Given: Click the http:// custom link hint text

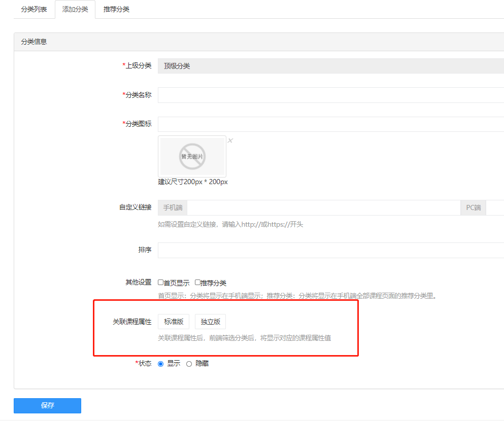Looking at the screenshot, I should point(230,225).
